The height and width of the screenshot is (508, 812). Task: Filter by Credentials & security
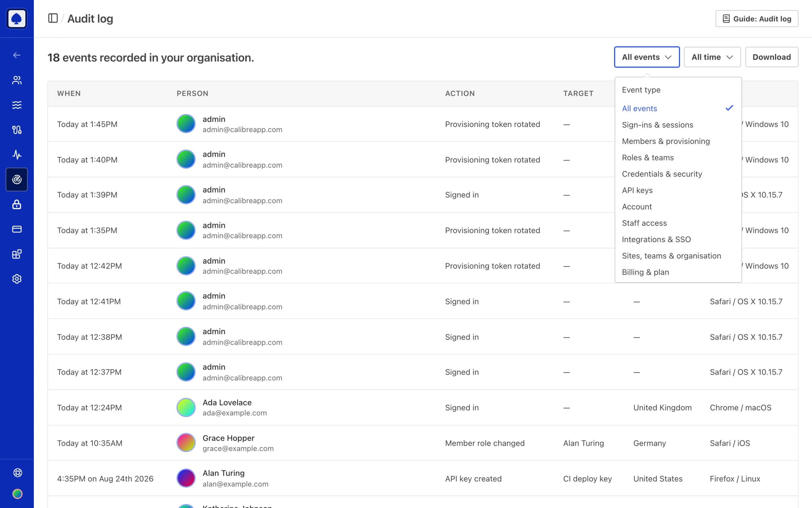click(678, 174)
